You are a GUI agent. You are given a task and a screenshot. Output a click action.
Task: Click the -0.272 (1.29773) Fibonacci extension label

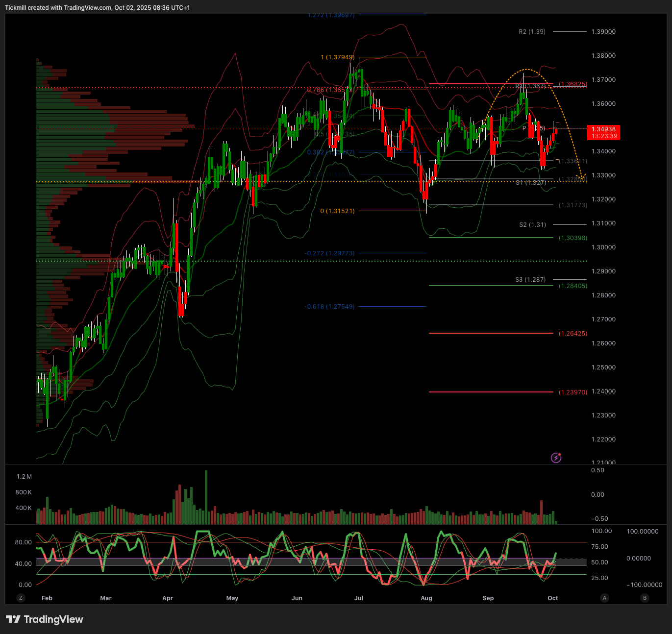329,253
